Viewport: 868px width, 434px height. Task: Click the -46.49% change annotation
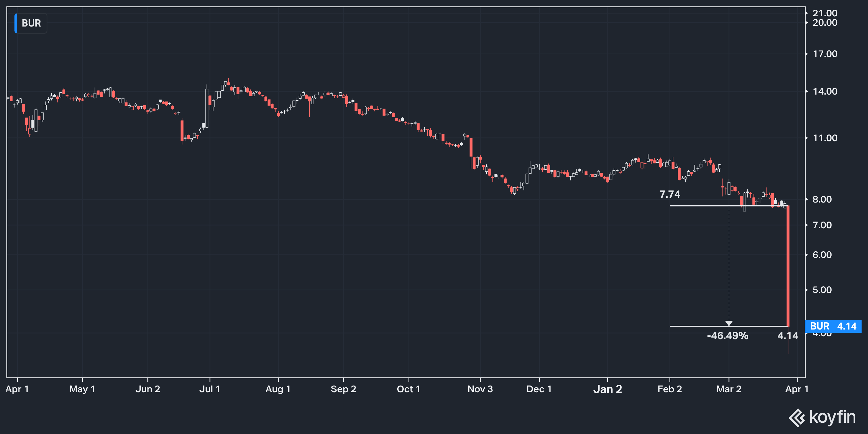728,336
